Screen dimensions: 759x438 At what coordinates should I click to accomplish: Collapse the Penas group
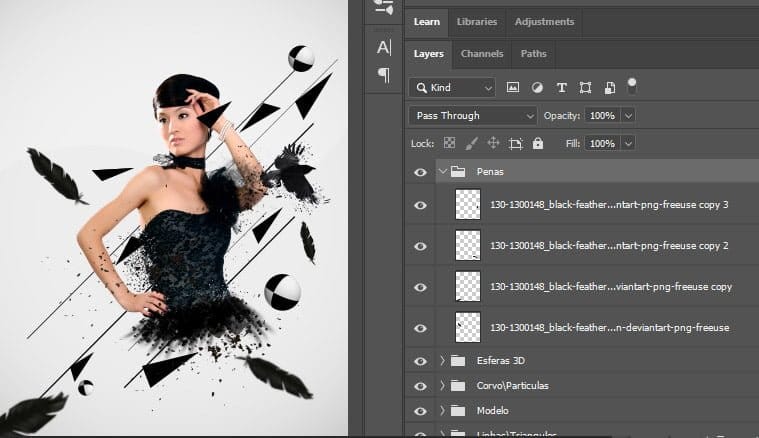(x=442, y=171)
